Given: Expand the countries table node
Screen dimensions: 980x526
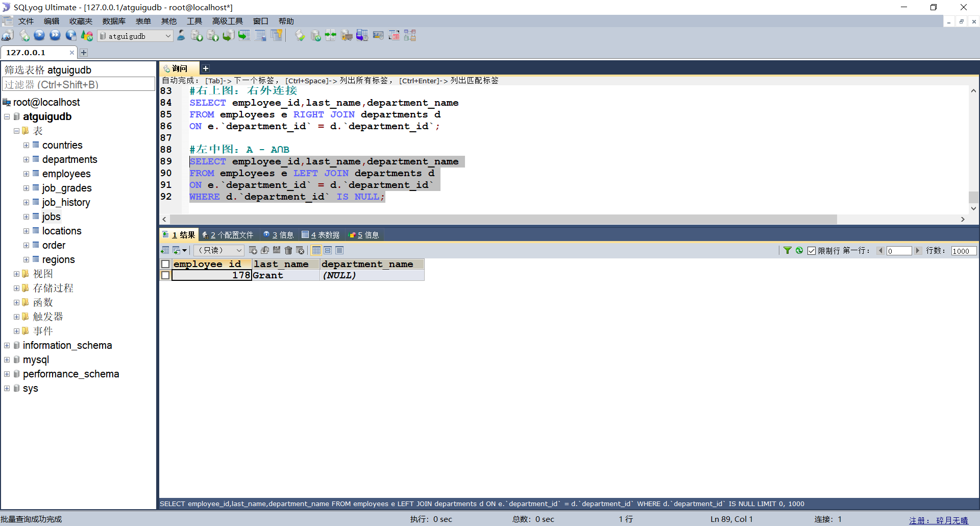Looking at the screenshot, I should click(x=26, y=146).
